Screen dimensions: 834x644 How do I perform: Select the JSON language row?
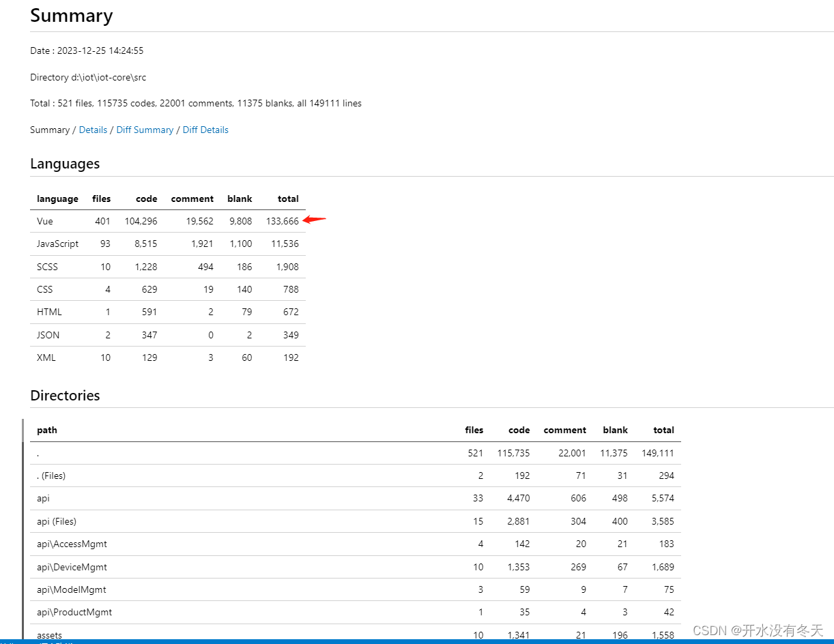click(x=168, y=335)
